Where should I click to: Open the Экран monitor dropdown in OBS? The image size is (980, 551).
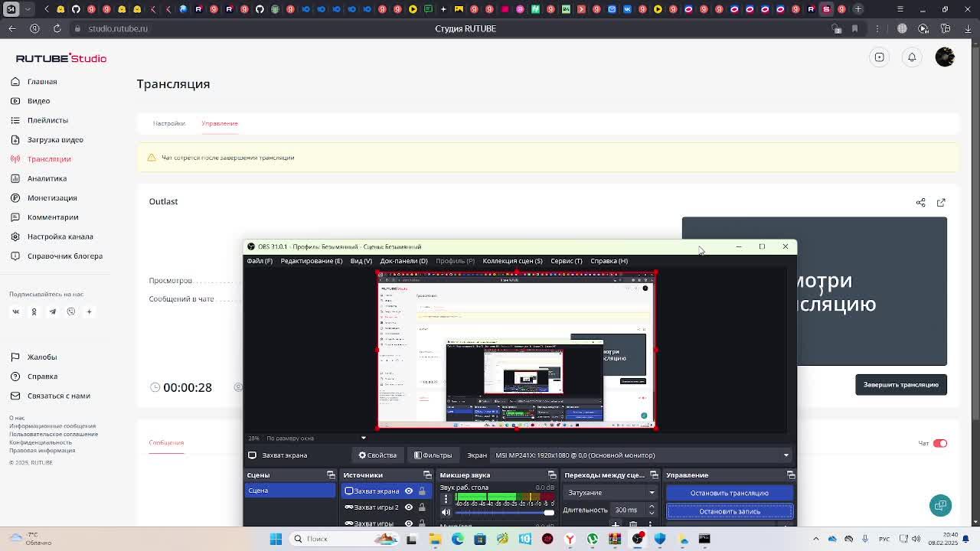point(640,455)
